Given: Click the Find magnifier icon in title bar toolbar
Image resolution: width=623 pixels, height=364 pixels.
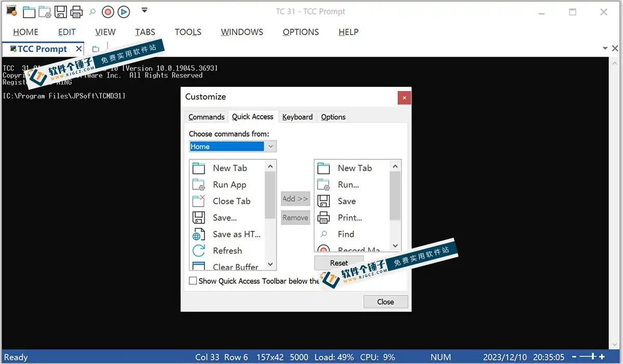Looking at the screenshot, I should point(92,11).
